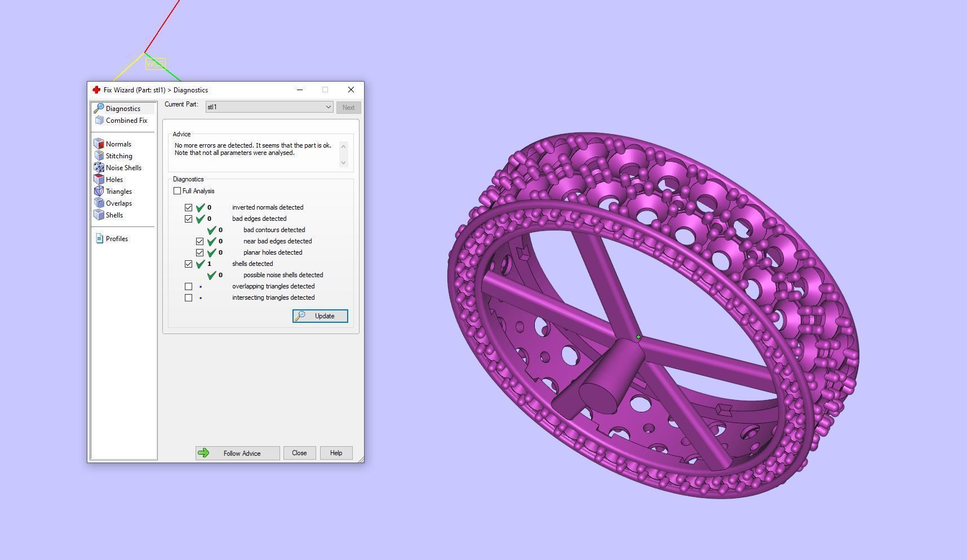This screenshot has width=967, height=560.
Task: Click the Update button
Action: coord(320,316)
